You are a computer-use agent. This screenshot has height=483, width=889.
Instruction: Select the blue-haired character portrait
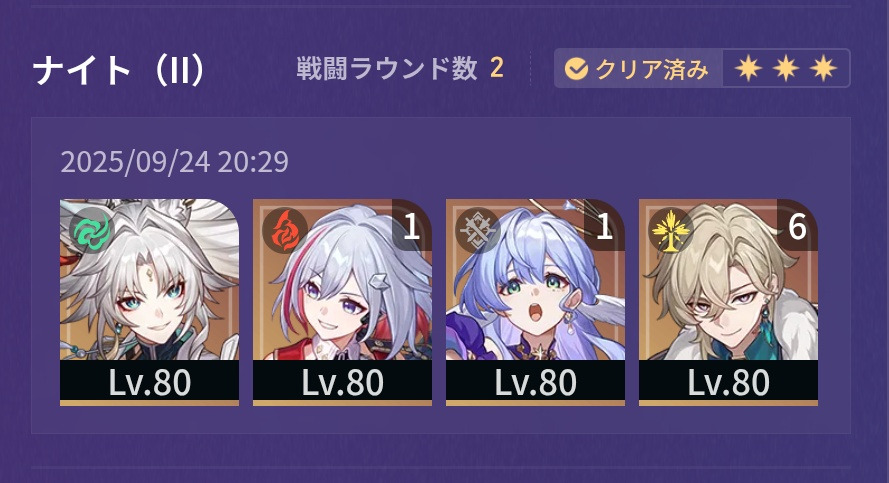pos(535,302)
